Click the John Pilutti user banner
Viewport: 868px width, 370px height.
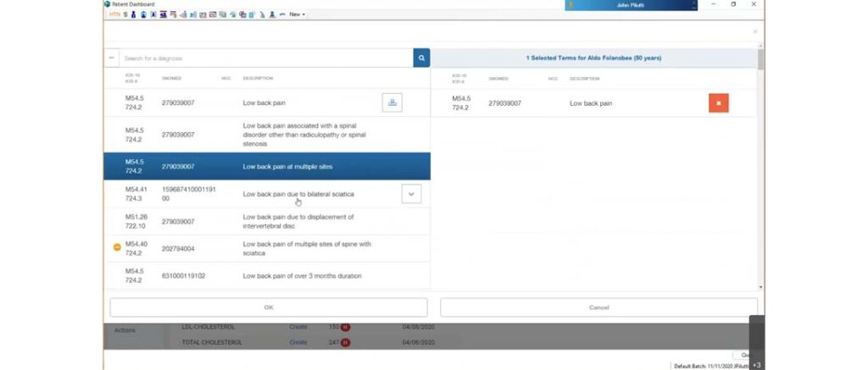click(x=631, y=5)
